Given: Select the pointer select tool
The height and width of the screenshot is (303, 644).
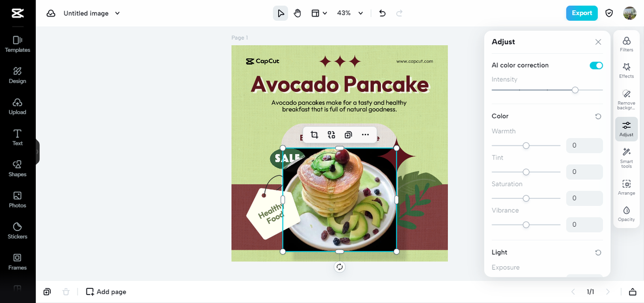Looking at the screenshot, I should coord(281,13).
